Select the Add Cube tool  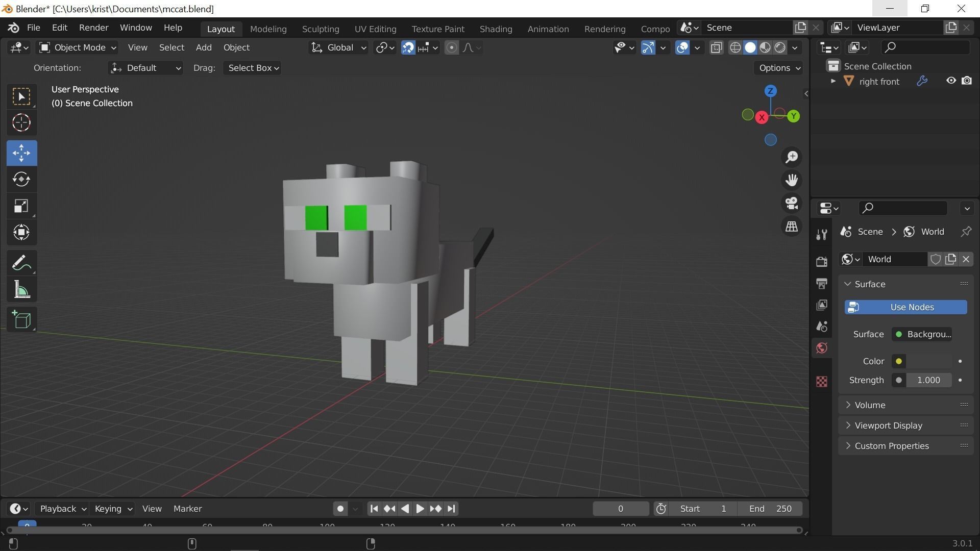pyautogui.click(x=21, y=320)
